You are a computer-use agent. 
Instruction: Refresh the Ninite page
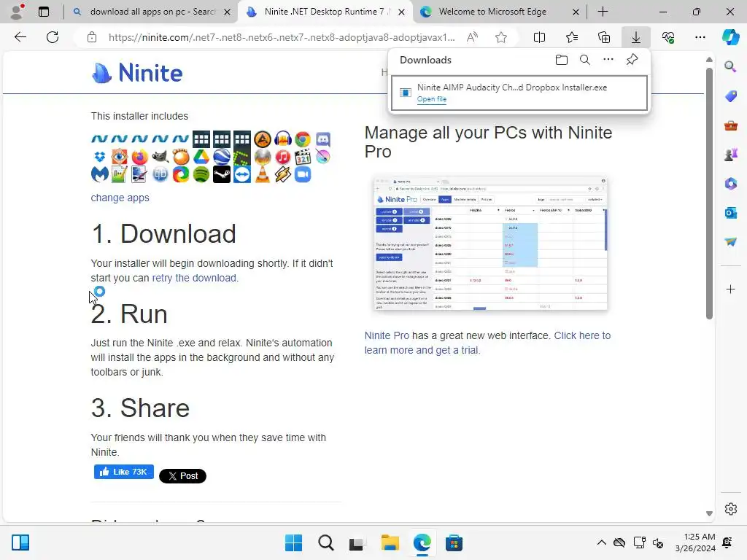[53, 37]
